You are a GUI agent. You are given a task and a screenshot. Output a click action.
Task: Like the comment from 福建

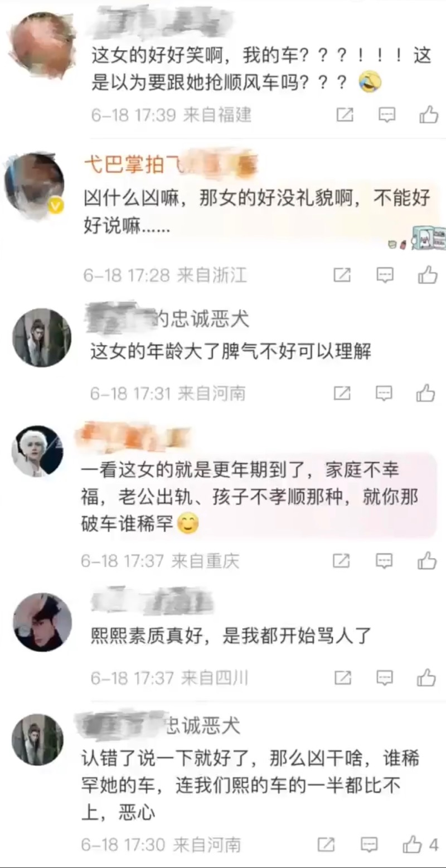pos(429,115)
